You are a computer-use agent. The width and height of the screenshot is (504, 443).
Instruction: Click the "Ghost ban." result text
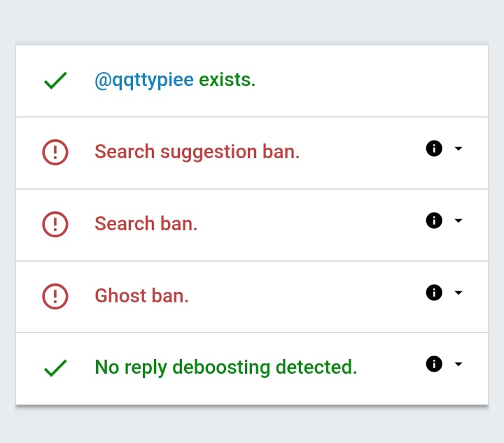pos(141,295)
